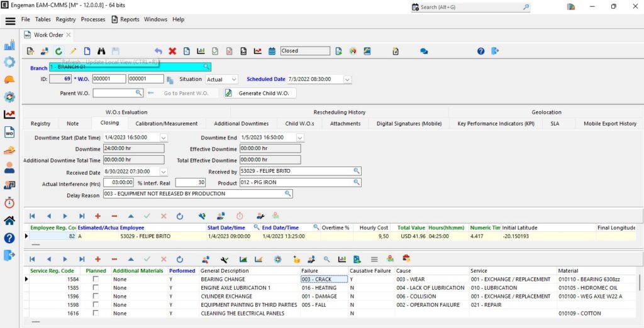The height and width of the screenshot is (328, 644).
Task: Click the Generate Child W.O. button
Action: coord(260,93)
